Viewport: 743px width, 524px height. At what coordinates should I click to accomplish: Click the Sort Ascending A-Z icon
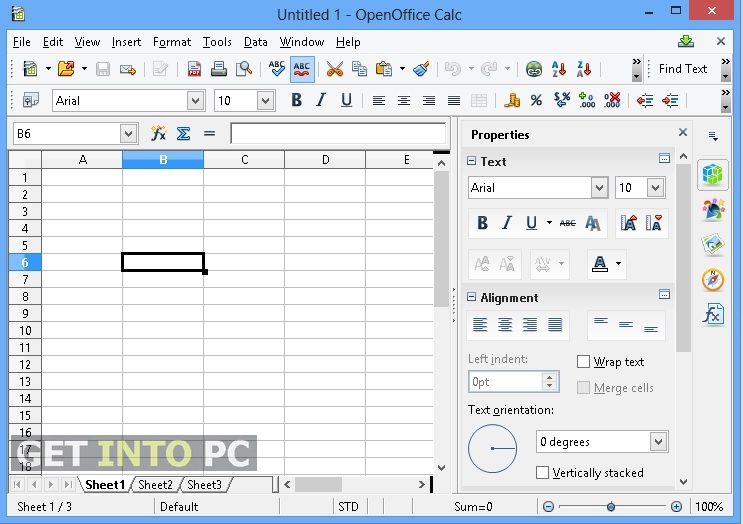pos(559,69)
